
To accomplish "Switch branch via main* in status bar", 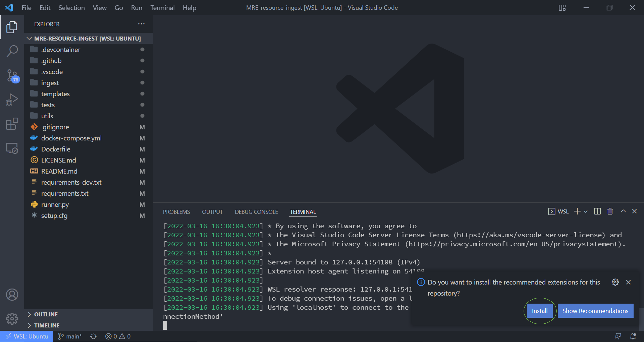I will coord(70,336).
